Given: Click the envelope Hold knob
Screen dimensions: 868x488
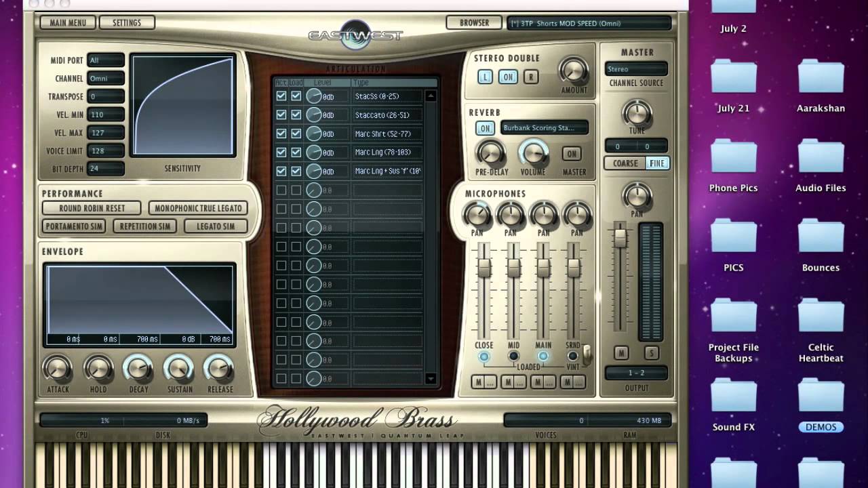Looking at the screenshot, I should click(98, 369).
